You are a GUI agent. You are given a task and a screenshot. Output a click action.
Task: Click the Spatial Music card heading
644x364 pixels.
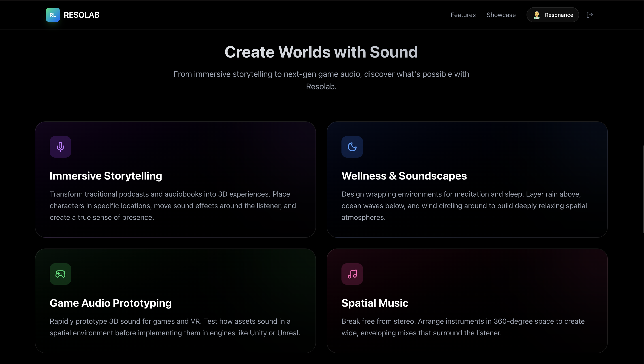[x=375, y=303]
